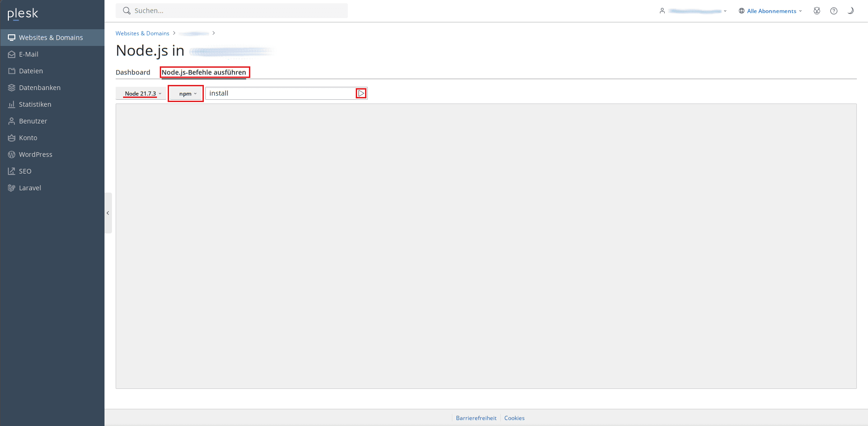Click the WordPress logo icon
Screen dimensions: 868x426
[12, 155]
